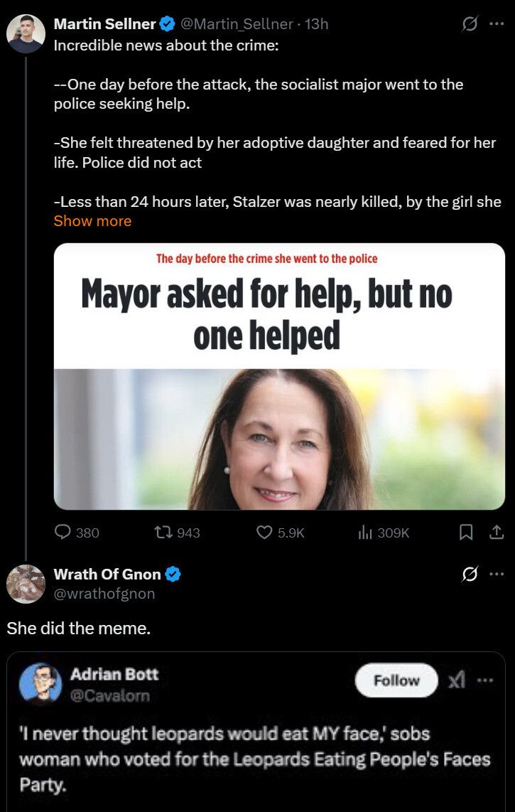This screenshot has width=515, height=812.
Task: Expand the tweet with Show more
Action: point(92,221)
